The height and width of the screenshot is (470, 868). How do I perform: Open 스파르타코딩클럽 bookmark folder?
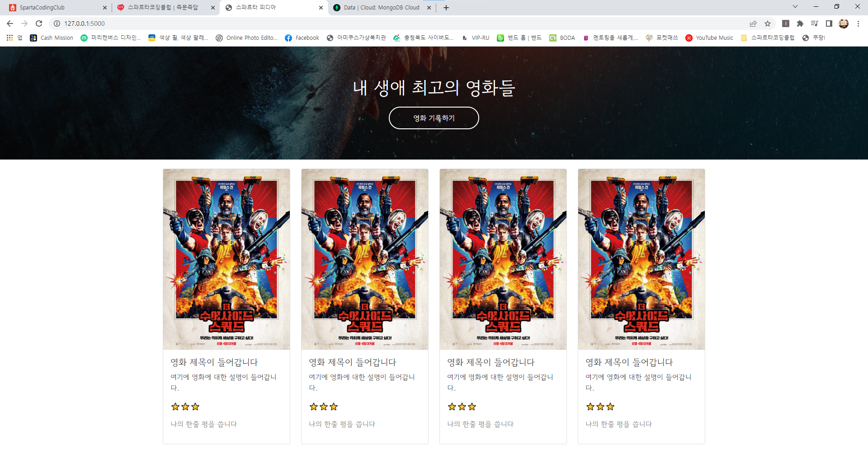click(768, 38)
